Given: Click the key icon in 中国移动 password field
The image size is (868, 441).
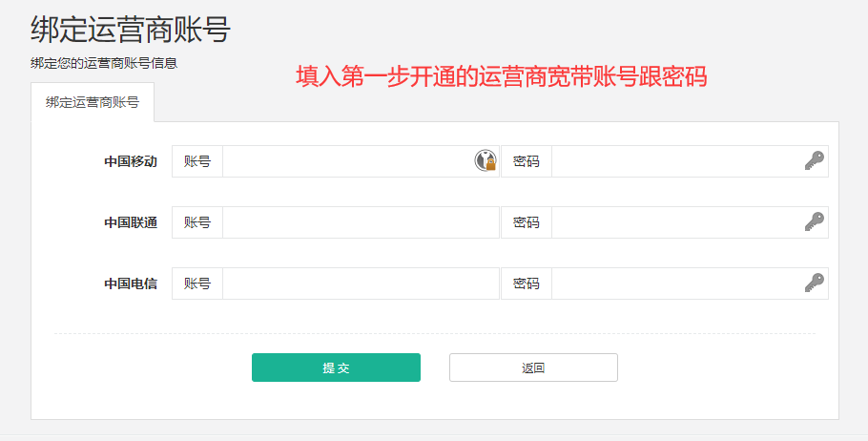Looking at the screenshot, I should pos(814,160).
